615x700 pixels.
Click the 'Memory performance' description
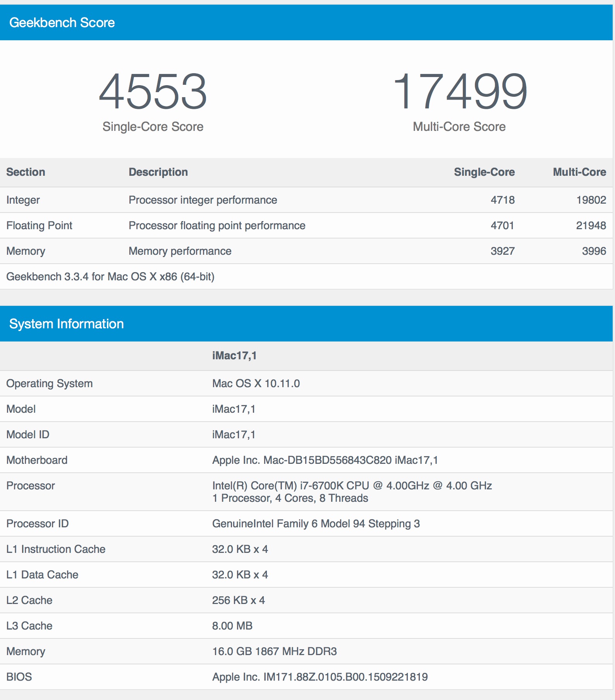click(x=180, y=251)
